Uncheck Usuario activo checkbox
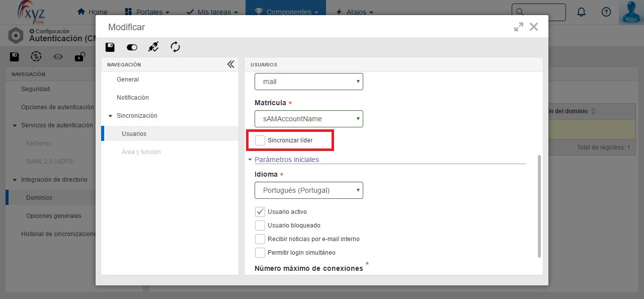The image size is (644, 299). (x=260, y=212)
